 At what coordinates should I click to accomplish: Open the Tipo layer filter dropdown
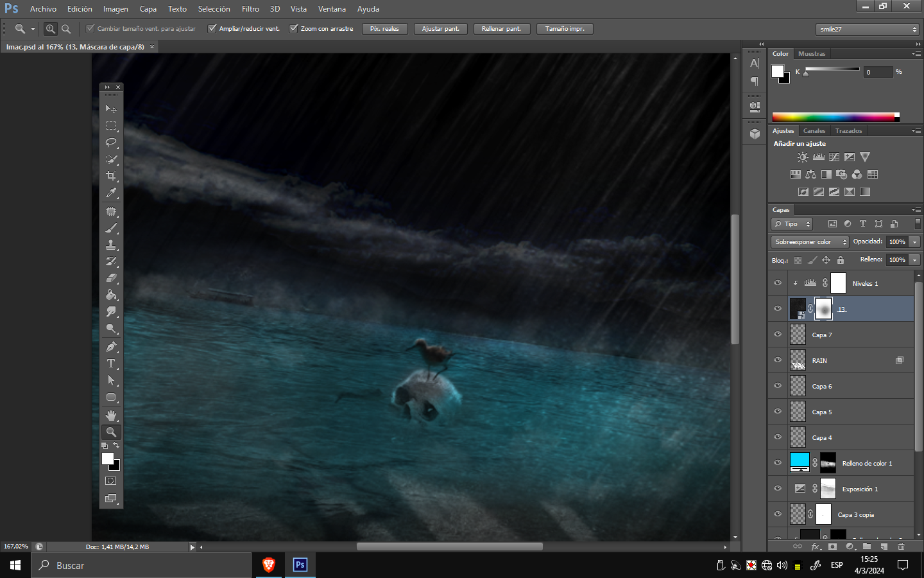(792, 224)
